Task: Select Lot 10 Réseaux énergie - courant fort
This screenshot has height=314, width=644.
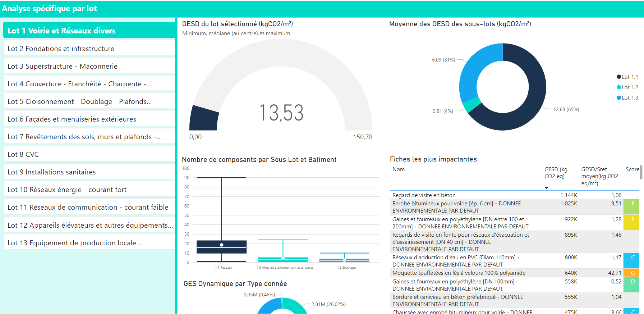Action: coord(89,189)
